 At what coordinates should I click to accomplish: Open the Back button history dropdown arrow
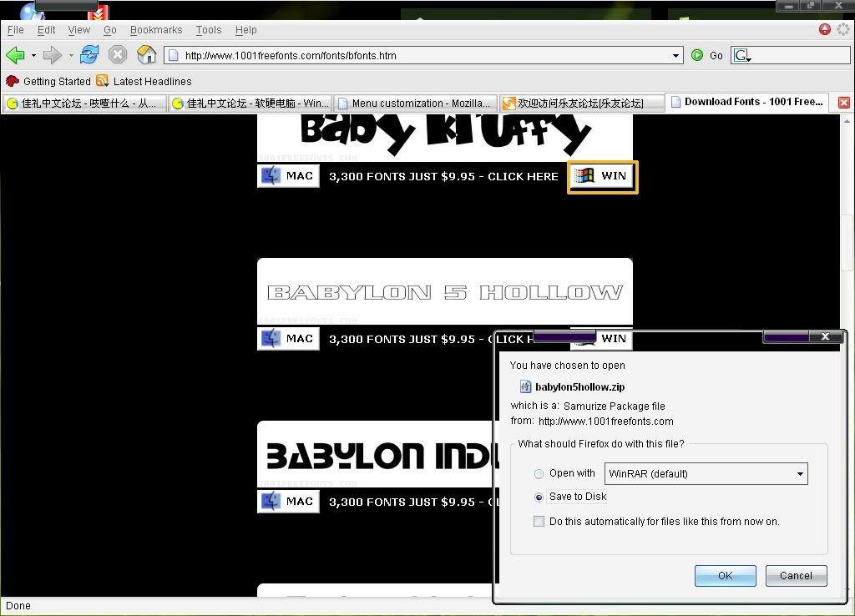click(33, 56)
